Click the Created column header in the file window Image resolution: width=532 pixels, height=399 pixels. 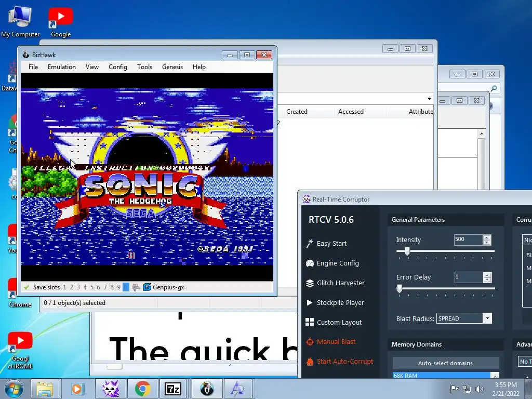(297, 112)
